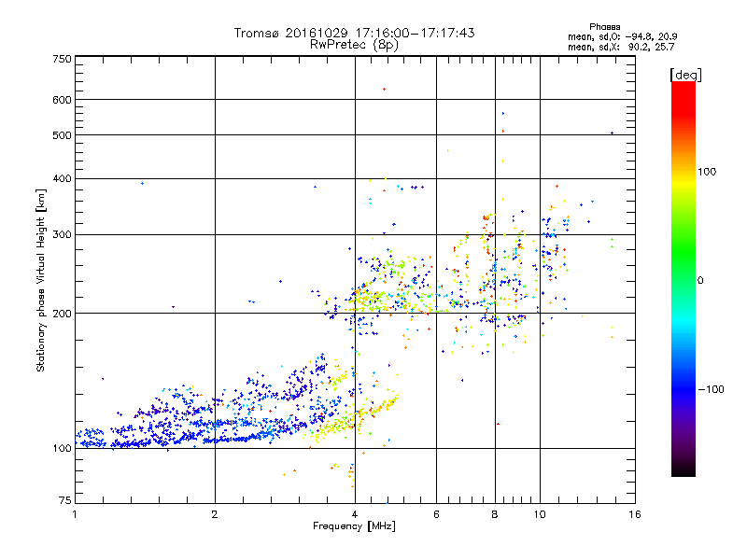Screen dimensions: 747x560
Task: Click the height axis tick "100" at left
Action: (63, 448)
